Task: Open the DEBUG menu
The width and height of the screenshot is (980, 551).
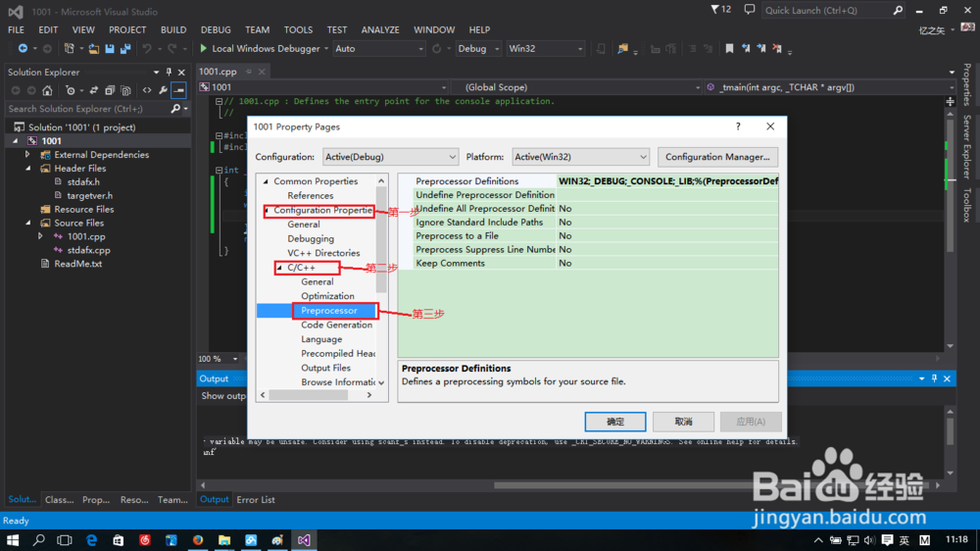Action: click(216, 30)
